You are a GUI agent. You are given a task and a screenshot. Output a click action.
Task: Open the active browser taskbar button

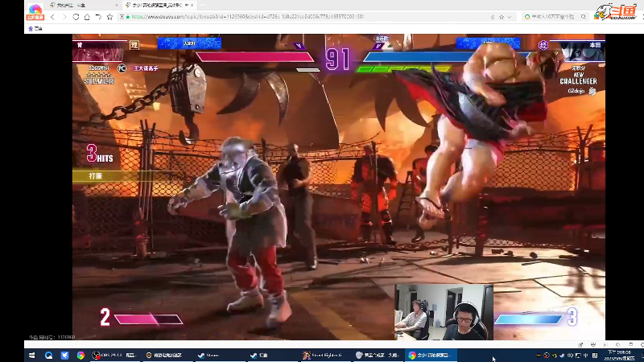pos(431,356)
